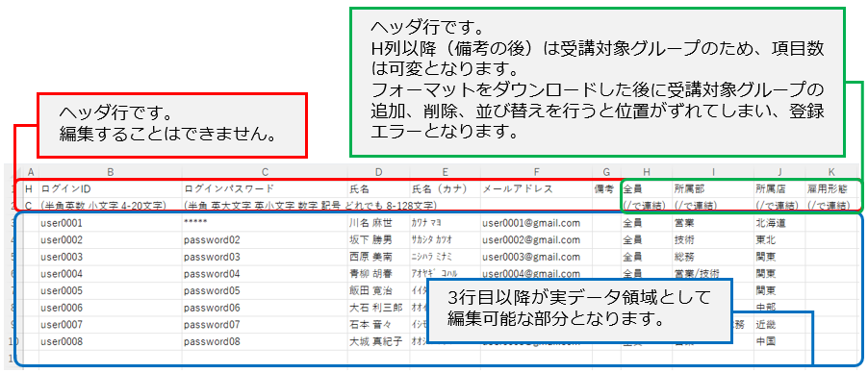Select cell user0007 in login ID column

[110, 324]
